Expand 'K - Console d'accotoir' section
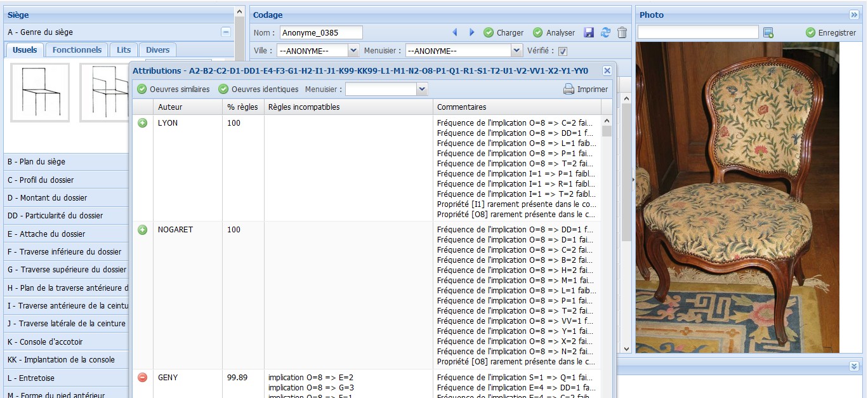This screenshot has width=868, height=398. pos(66,342)
